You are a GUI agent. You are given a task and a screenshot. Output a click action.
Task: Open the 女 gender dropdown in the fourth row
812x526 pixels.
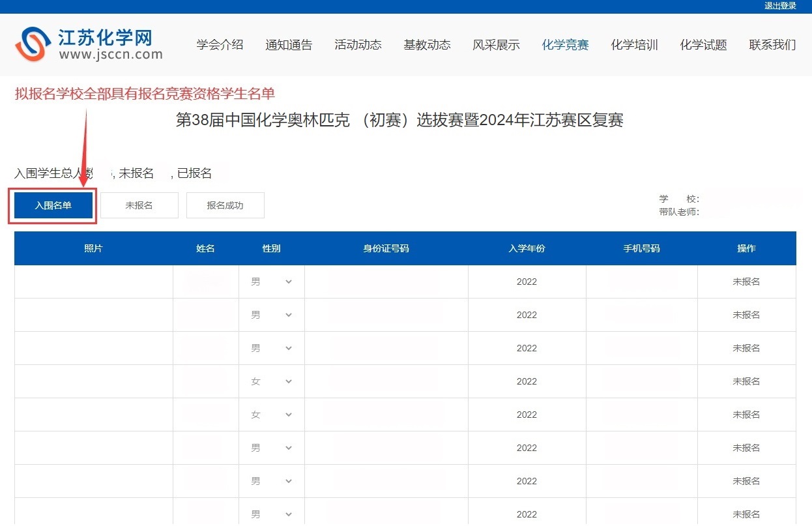click(x=272, y=381)
